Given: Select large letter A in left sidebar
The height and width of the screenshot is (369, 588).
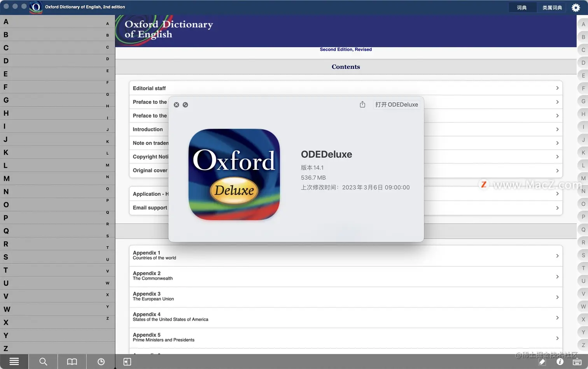Looking at the screenshot, I should (x=6, y=22).
